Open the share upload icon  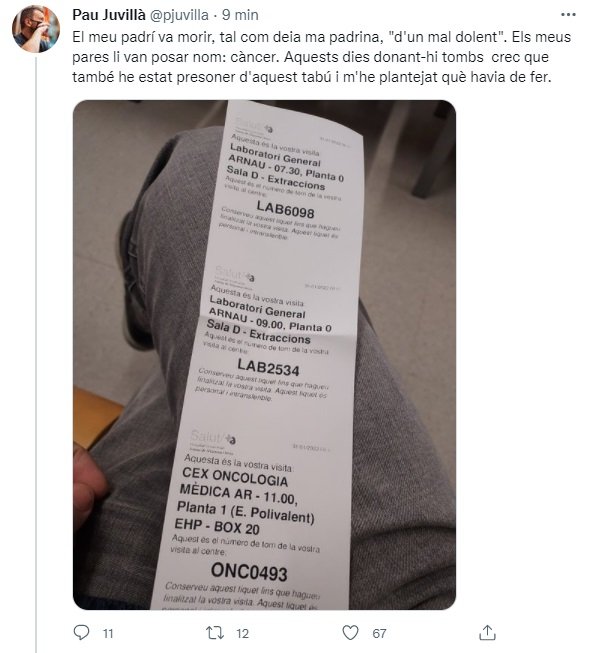[x=487, y=632]
